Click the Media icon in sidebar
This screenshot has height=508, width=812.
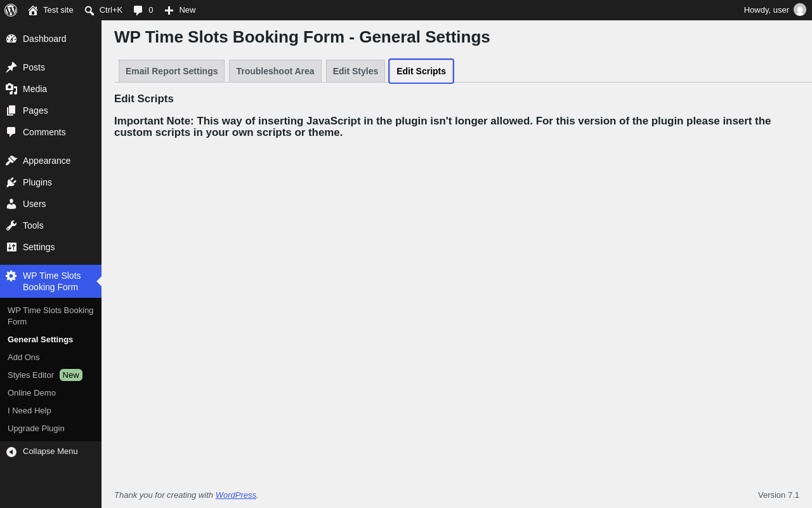pos(11,89)
